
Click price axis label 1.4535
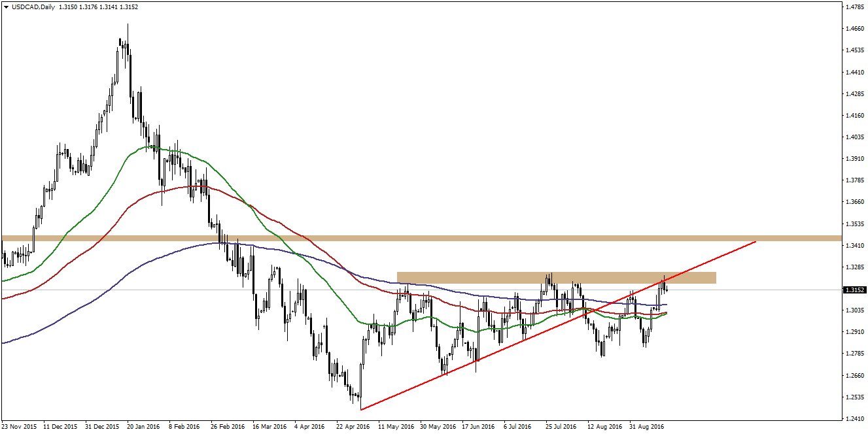[856, 50]
